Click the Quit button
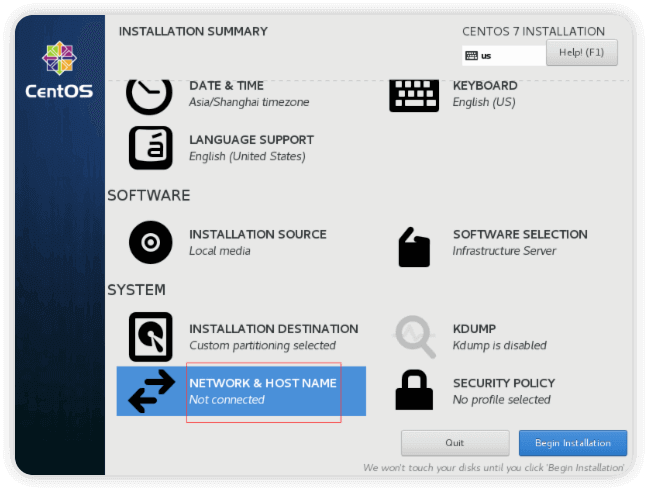Image resolution: width=647 pixels, height=490 pixels. [455, 443]
